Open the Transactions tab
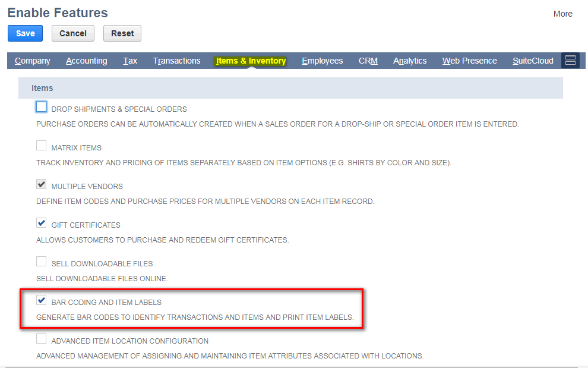The width and height of the screenshot is (588, 368). [176, 60]
